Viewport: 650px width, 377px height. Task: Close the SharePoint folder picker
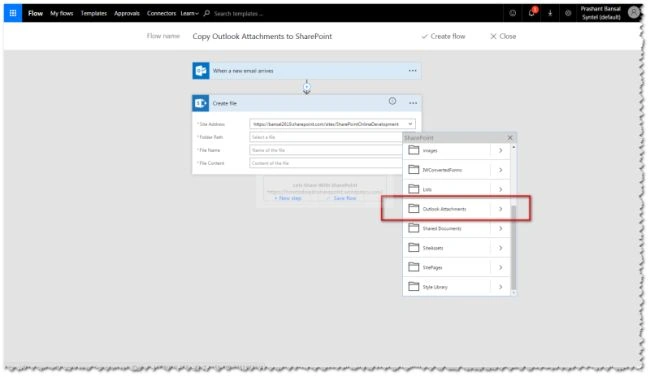pos(510,138)
